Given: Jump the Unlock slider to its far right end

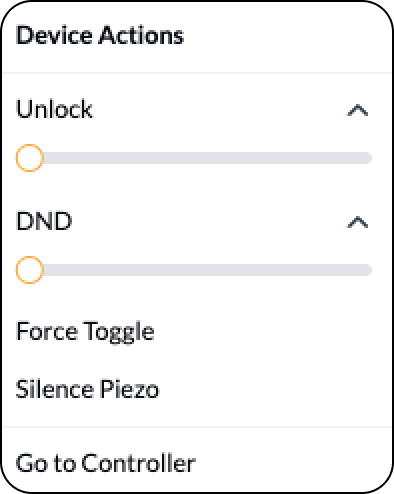Looking at the screenshot, I should click(367, 158).
